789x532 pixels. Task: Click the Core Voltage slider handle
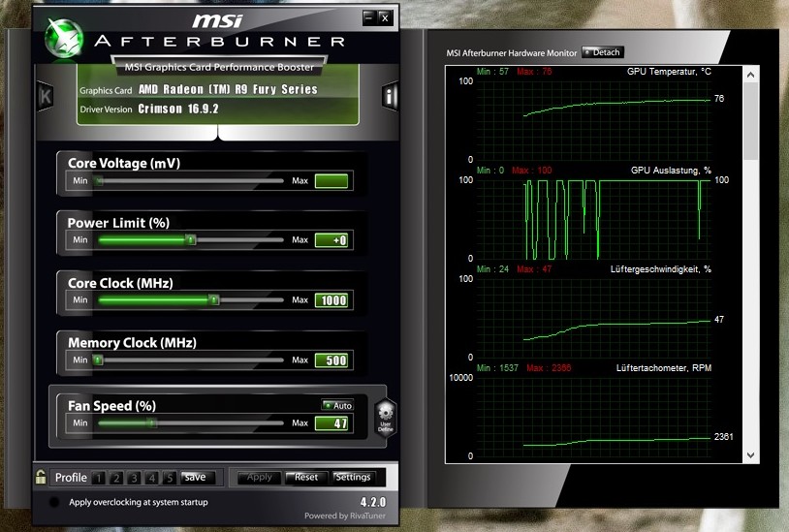tap(99, 181)
